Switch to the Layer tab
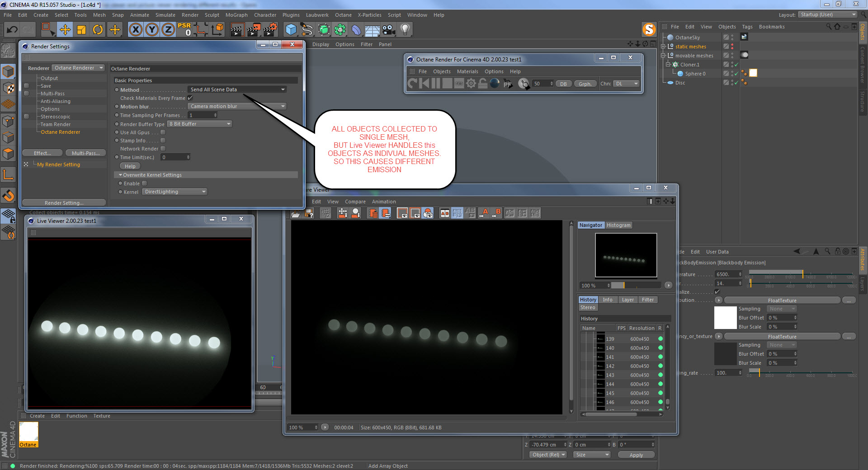868x470 pixels. 627,300
